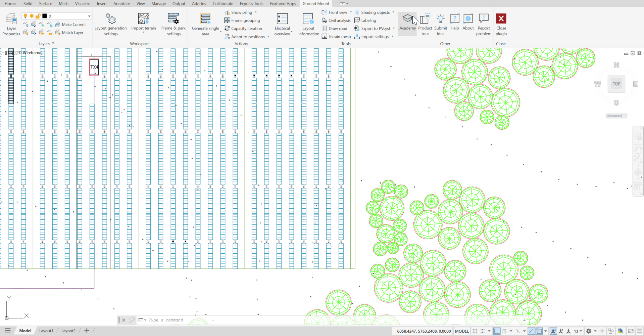Image resolution: width=644 pixels, height=336 pixels.
Task: Click the Import terrain tool
Action: [x=144, y=22]
